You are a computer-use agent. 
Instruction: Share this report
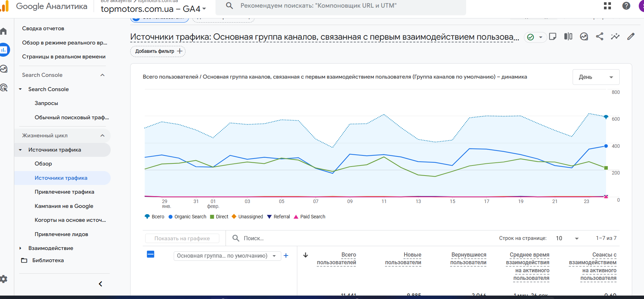[599, 37]
